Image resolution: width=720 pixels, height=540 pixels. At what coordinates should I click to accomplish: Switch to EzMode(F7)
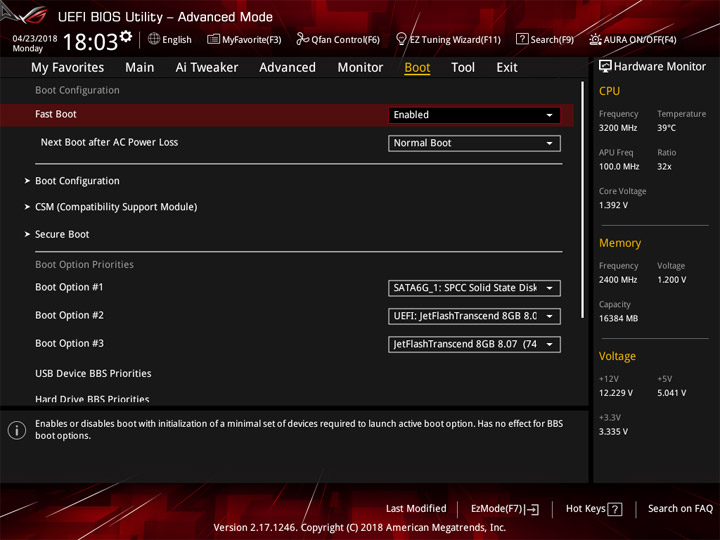click(x=505, y=509)
